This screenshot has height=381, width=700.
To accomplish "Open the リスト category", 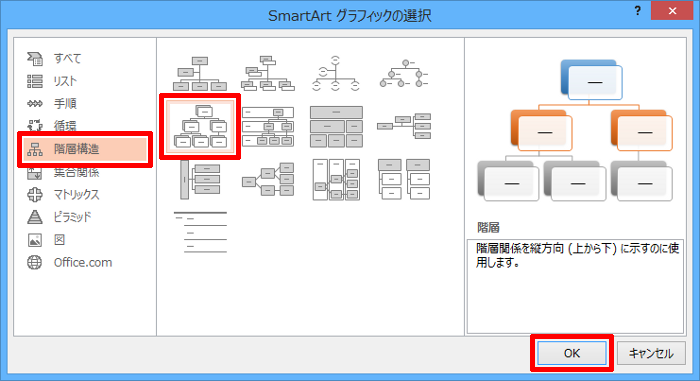I will click(x=65, y=81).
